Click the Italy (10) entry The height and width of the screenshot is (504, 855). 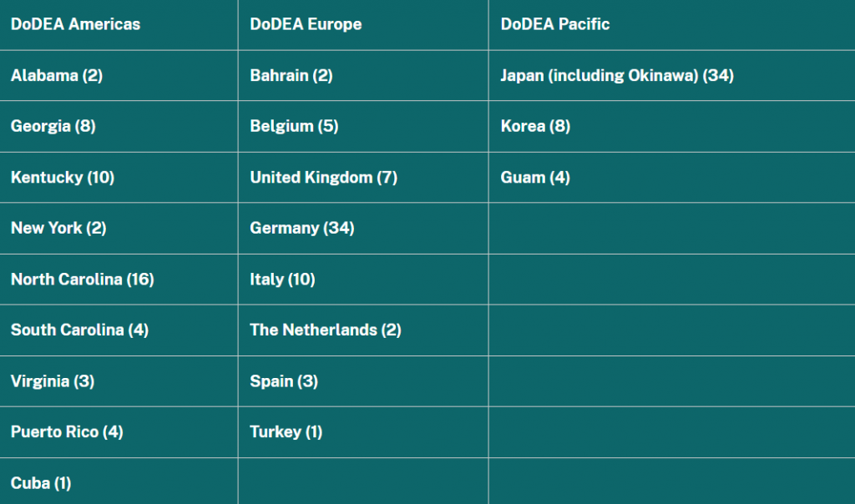click(282, 280)
